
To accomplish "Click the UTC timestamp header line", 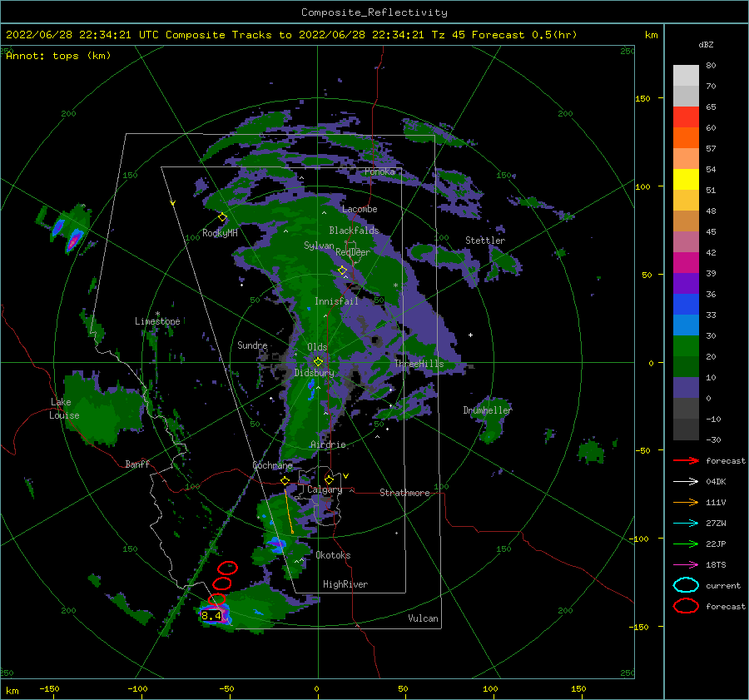I will (291, 35).
